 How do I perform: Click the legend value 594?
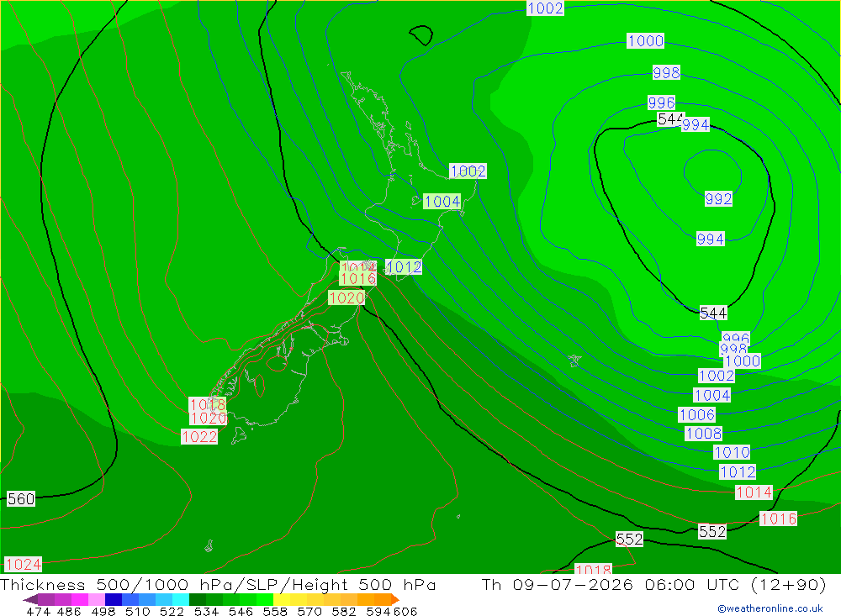(x=378, y=611)
